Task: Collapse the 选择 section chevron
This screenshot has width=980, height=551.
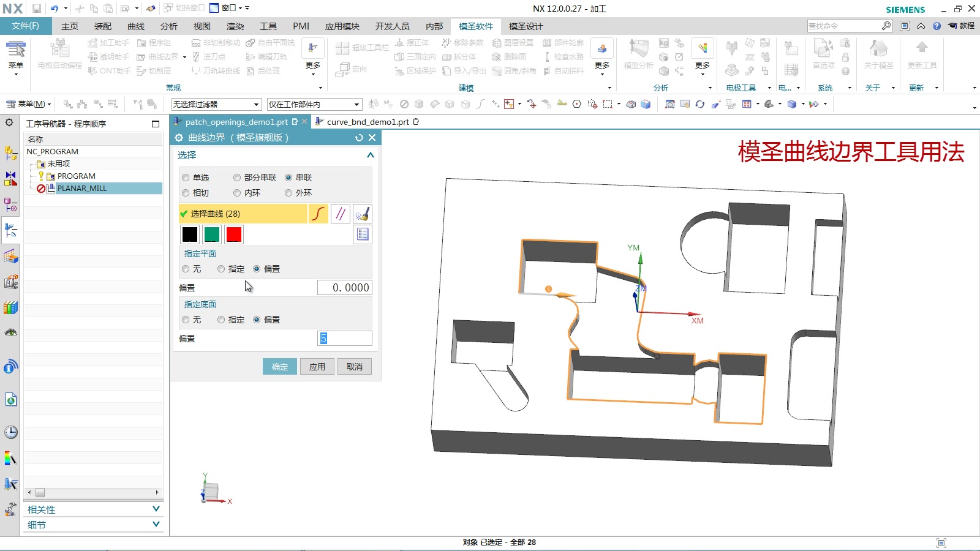Action: pos(370,155)
